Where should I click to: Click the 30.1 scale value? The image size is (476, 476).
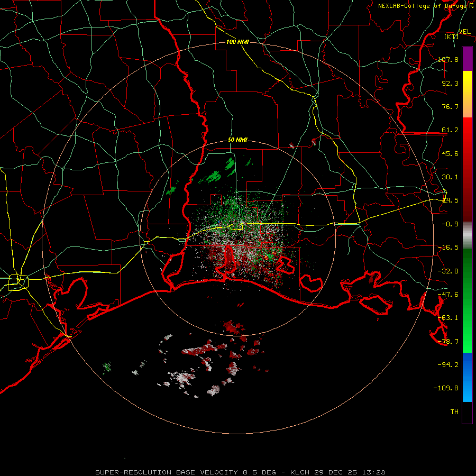[x=450, y=177]
